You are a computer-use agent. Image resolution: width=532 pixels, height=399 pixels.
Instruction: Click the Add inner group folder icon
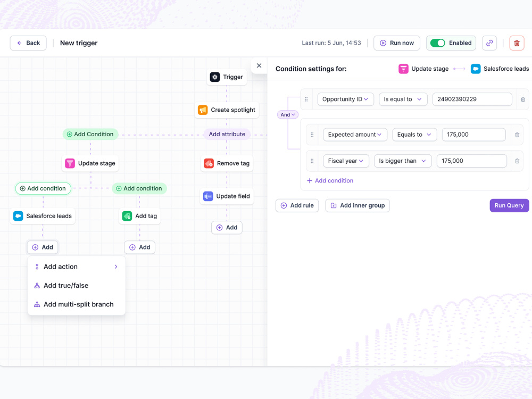click(334, 205)
